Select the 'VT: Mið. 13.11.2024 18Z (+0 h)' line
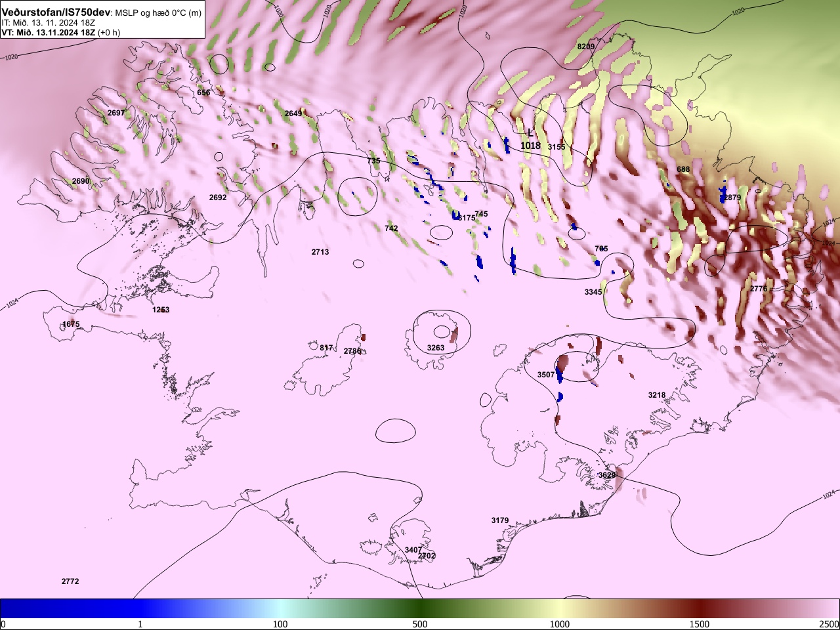Screen dimensions: 840x630 (x=61, y=32)
